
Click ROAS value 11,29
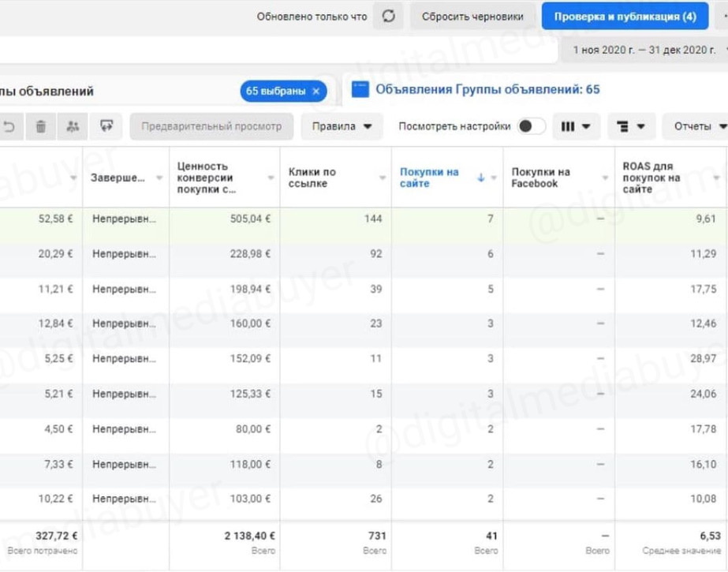[x=703, y=254]
